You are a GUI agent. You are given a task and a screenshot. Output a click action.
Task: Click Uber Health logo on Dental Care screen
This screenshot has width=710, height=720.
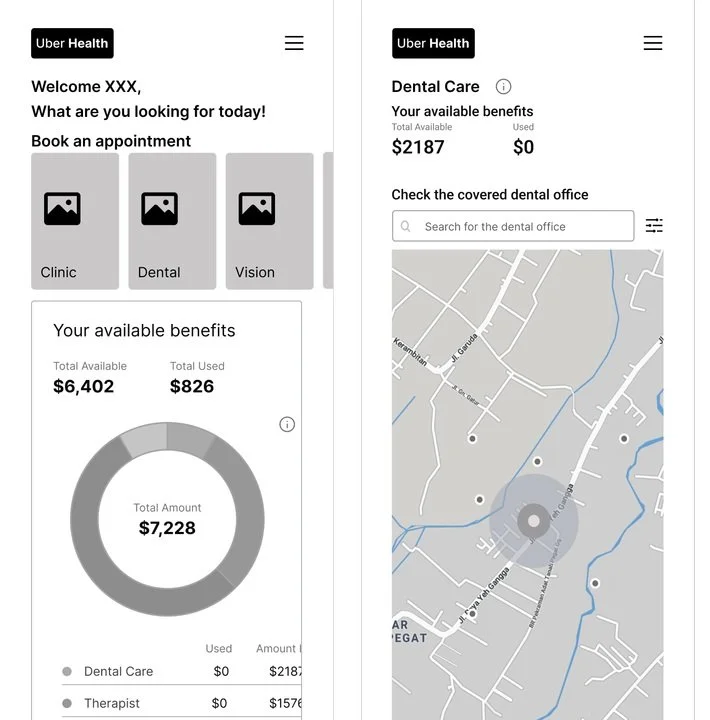click(433, 43)
